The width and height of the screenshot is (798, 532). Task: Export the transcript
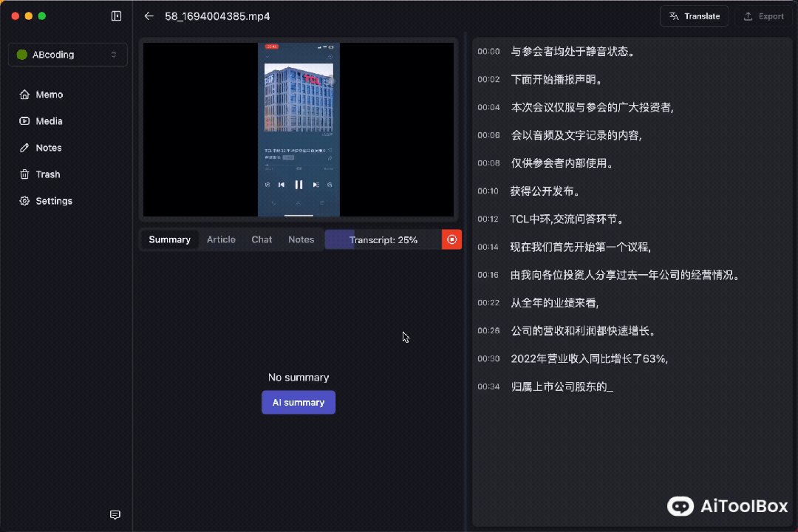(764, 16)
